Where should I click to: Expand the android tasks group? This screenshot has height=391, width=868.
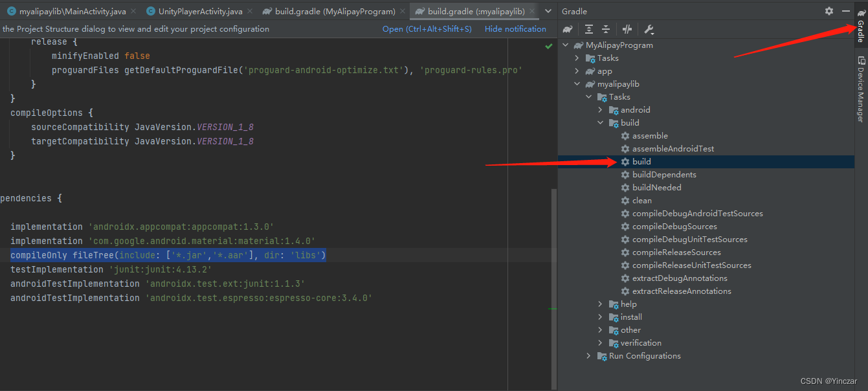click(599, 109)
